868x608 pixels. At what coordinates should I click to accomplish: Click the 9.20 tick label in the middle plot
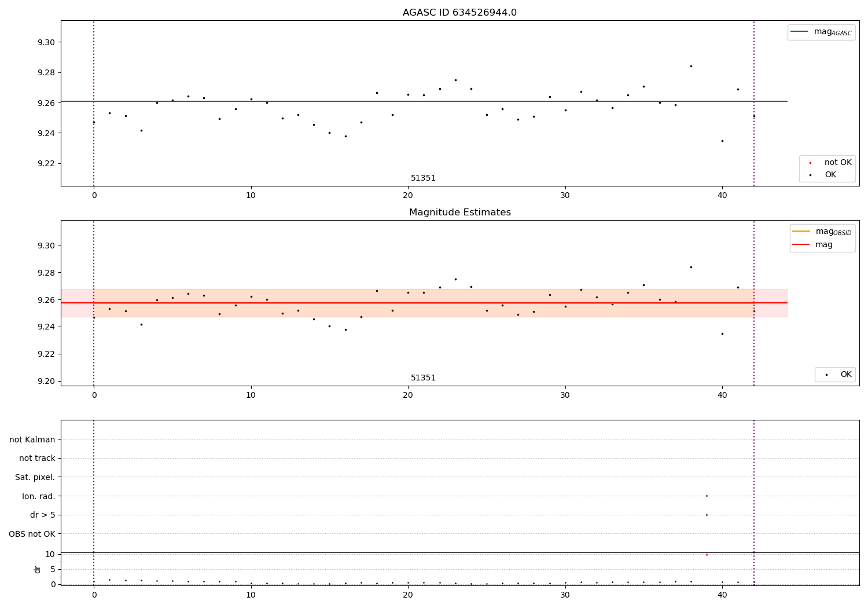pos(46,381)
